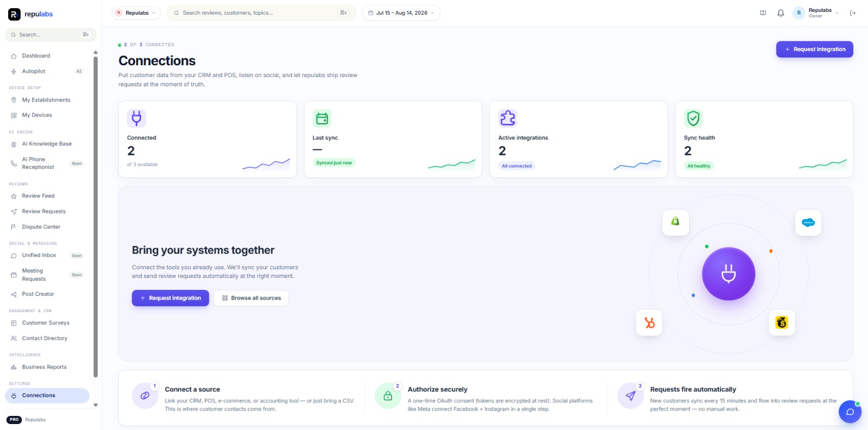Open Customer Surveys page
Screen dimensions: 868x430
[x=47, y=322]
